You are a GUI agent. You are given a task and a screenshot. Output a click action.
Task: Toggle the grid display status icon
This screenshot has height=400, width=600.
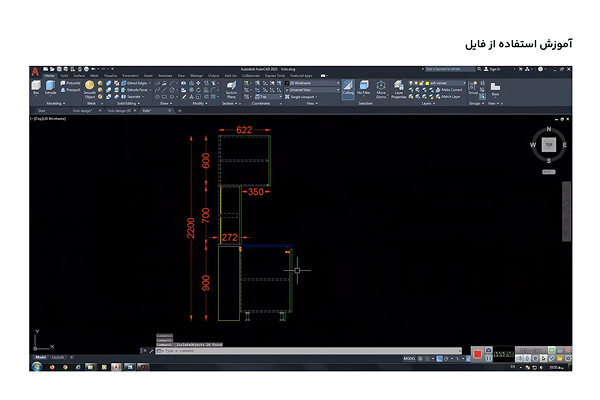point(420,359)
